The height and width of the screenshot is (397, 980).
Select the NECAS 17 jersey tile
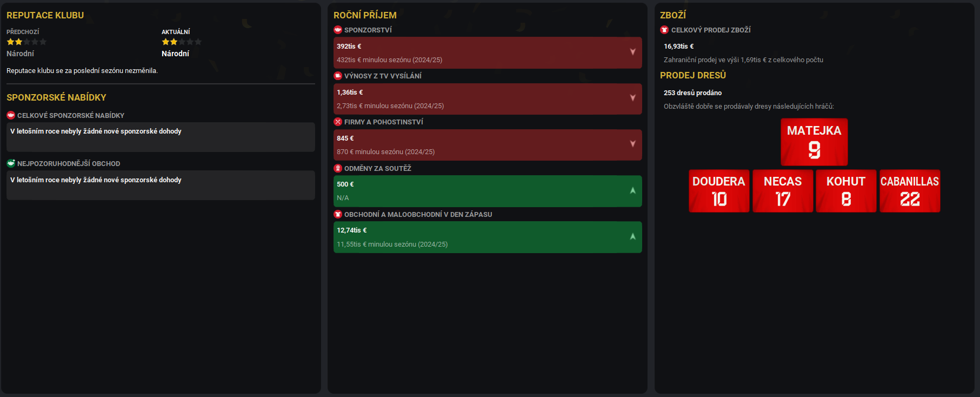783,191
